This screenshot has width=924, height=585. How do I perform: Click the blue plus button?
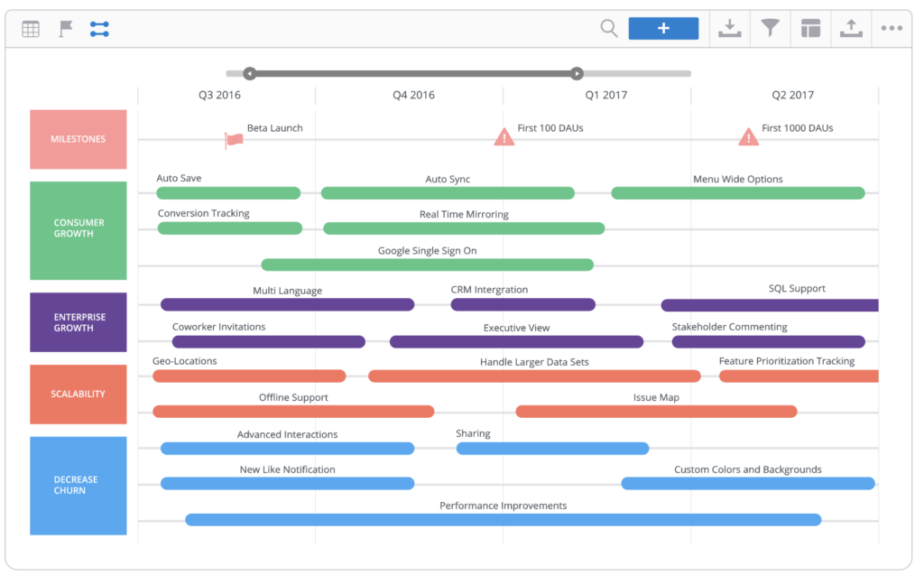[663, 28]
